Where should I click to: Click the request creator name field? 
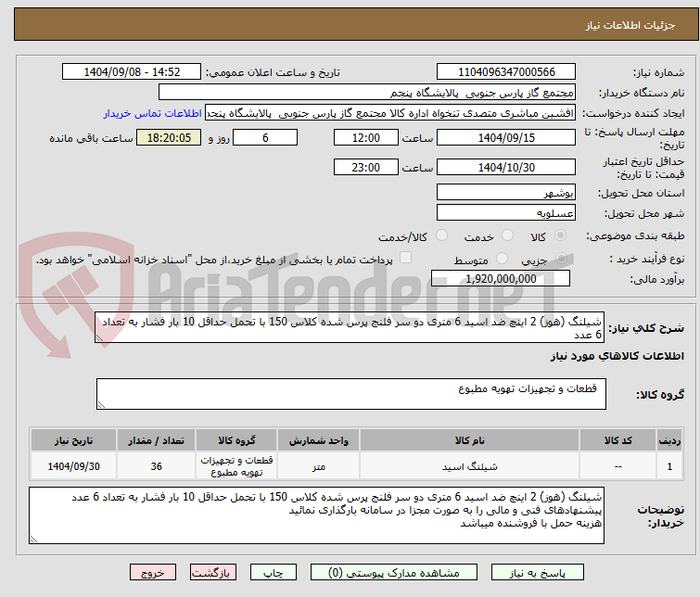[x=390, y=113]
